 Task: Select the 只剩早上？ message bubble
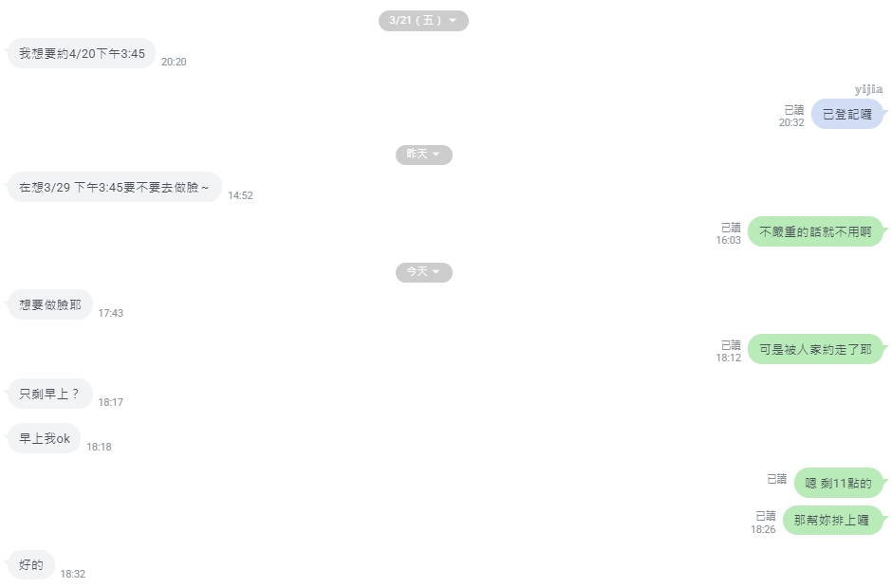[x=50, y=394]
